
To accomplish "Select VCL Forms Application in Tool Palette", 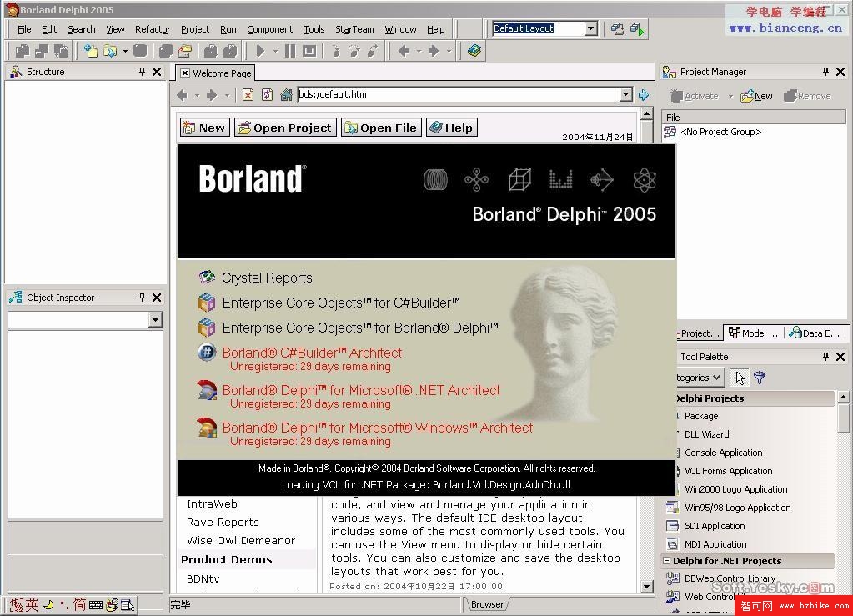I will (x=728, y=471).
